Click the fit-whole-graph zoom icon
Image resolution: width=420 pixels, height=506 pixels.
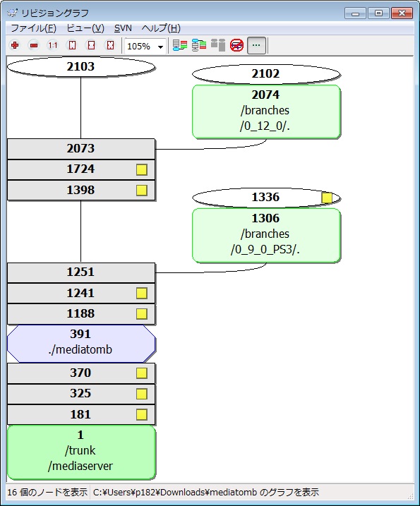110,45
